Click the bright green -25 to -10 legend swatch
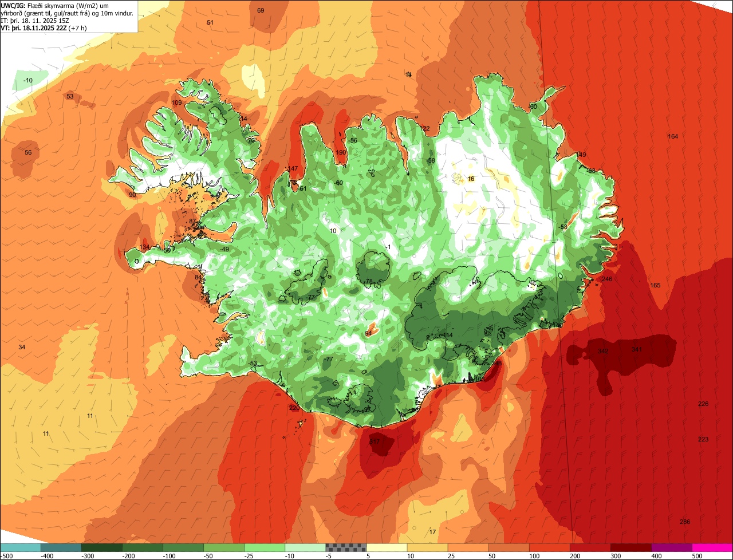Screen dimensions: 733x560 (264, 547)
